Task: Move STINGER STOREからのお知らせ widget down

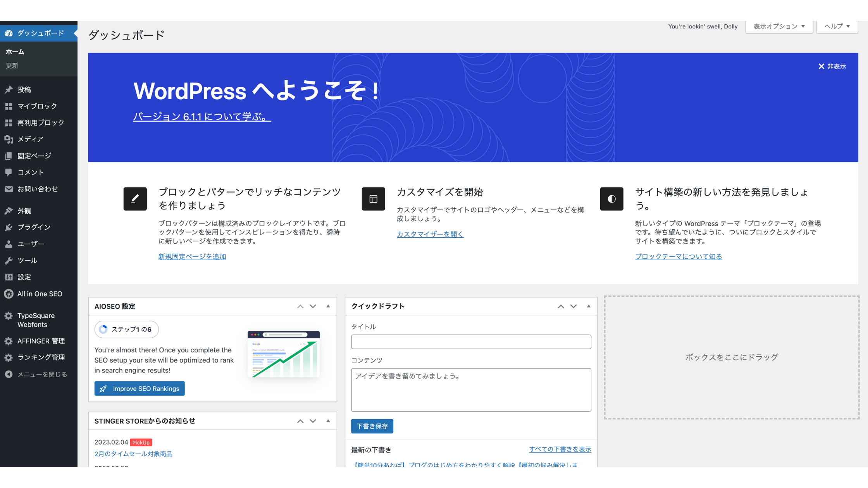Action: (x=313, y=421)
